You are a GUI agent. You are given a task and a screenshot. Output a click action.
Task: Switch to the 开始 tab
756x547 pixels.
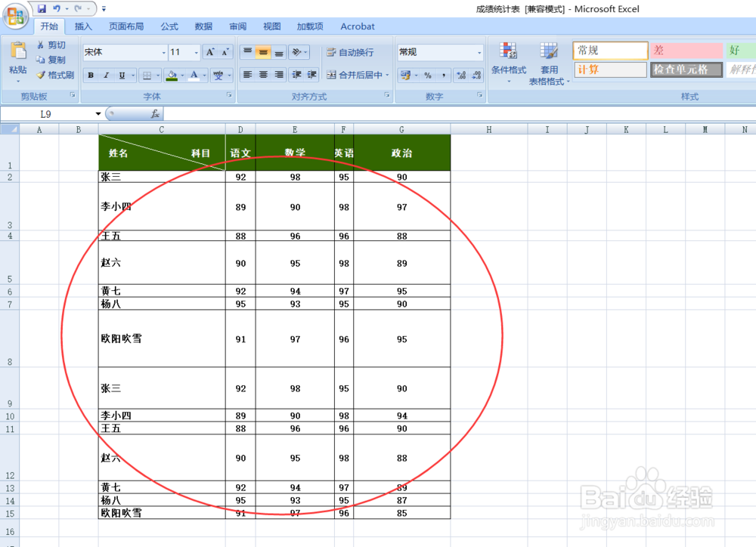(49, 26)
